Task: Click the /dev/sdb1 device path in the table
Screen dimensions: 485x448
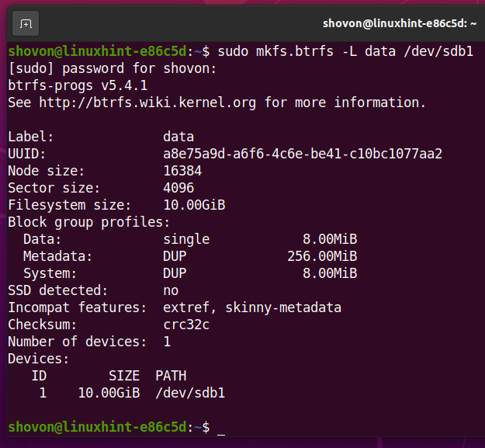Action: (190, 393)
